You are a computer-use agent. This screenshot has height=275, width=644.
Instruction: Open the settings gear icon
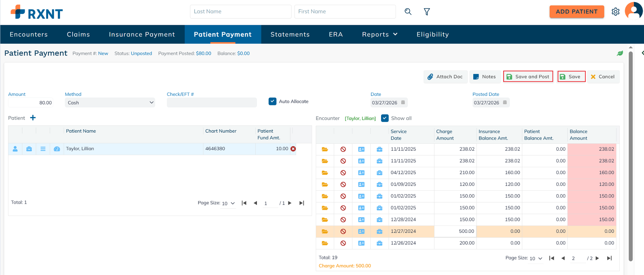(615, 12)
